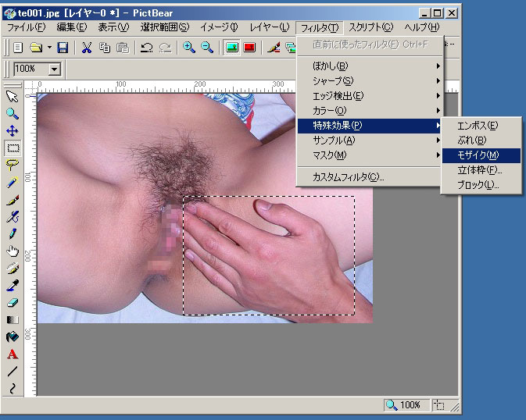Choose カスタムフィルタ(C)... from the filter menu
Screen dimensions: 526x420
point(370,176)
